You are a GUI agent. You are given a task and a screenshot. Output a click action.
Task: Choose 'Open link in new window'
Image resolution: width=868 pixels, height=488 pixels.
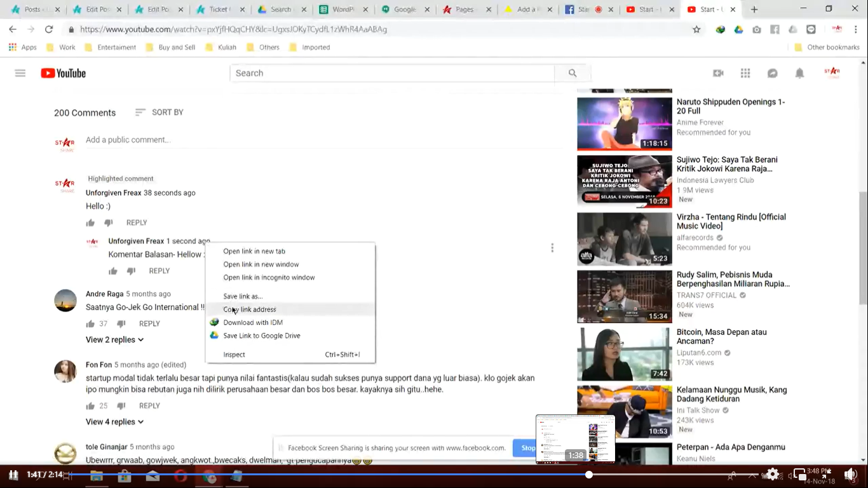click(290, 264)
